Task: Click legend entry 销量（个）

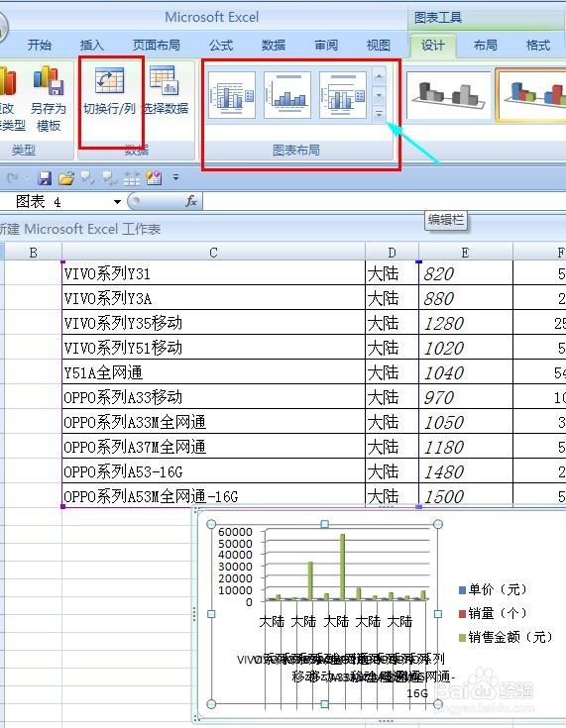Action: (x=493, y=613)
